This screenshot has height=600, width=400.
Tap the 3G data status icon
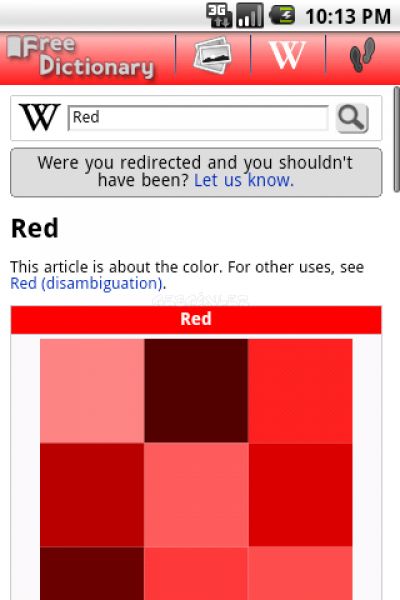219,16
